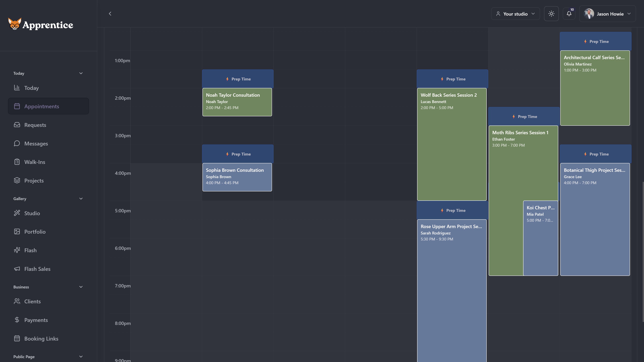Open the Your studio dropdown

point(516,14)
